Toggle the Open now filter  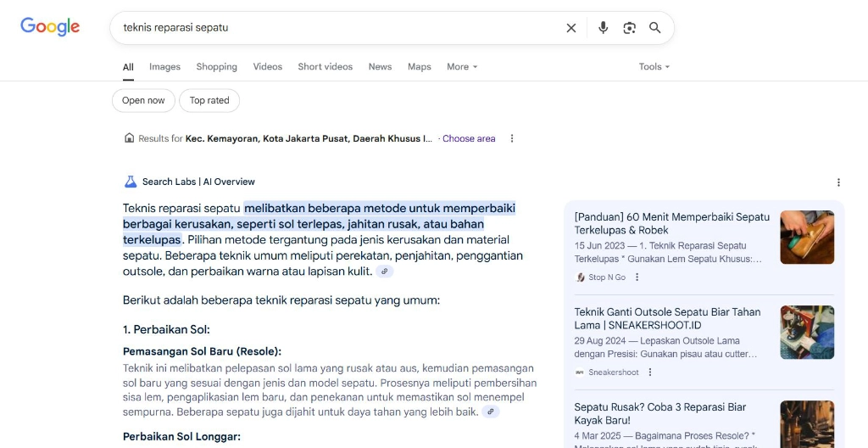[143, 100]
